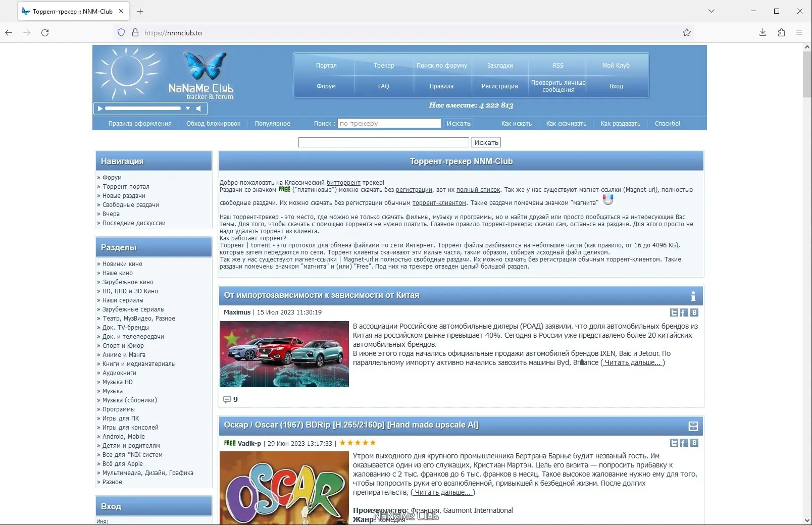The height and width of the screenshot is (525, 812).
Task: Open the Firefox application menu
Action: coord(799,32)
